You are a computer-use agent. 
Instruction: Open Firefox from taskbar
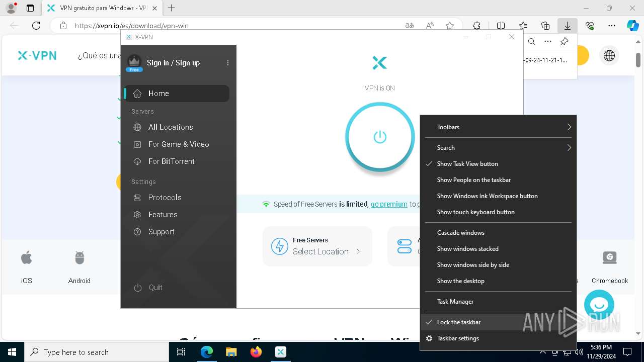(x=256, y=352)
